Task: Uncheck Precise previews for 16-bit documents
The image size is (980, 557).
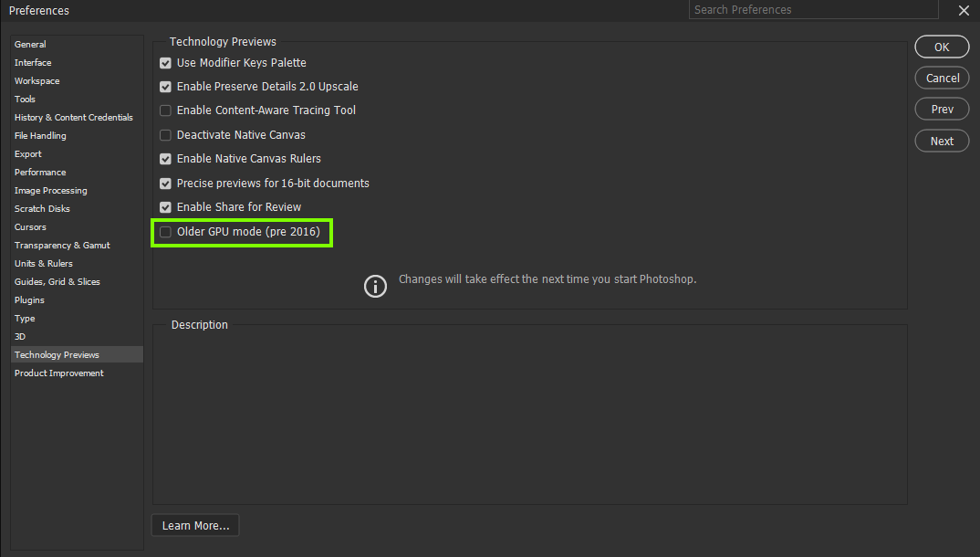Action: [x=165, y=183]
